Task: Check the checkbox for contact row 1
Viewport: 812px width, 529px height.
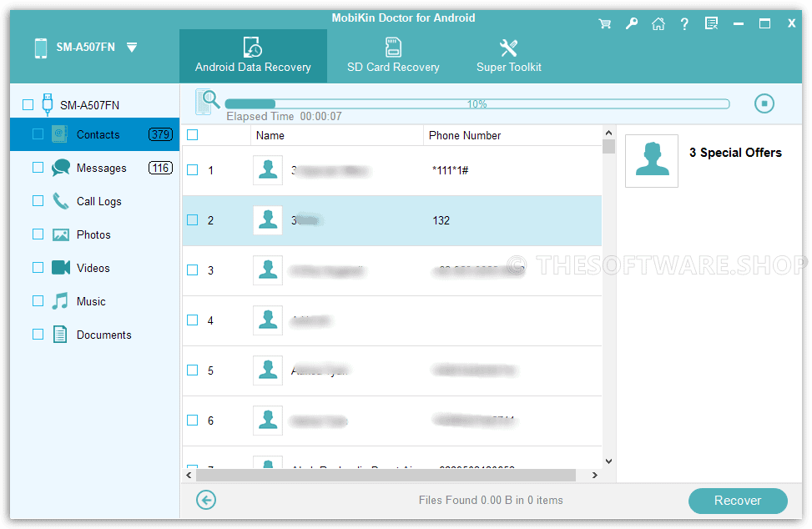Action: [193, 169]
